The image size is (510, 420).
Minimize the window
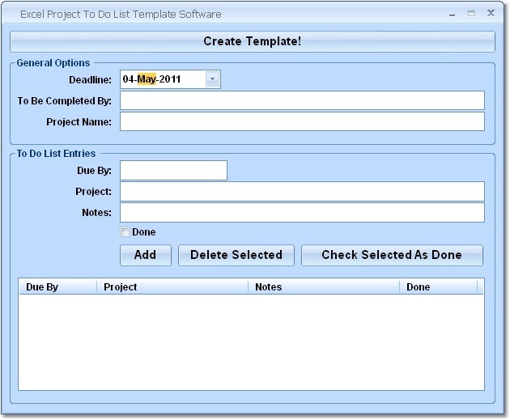coord(452,15)
